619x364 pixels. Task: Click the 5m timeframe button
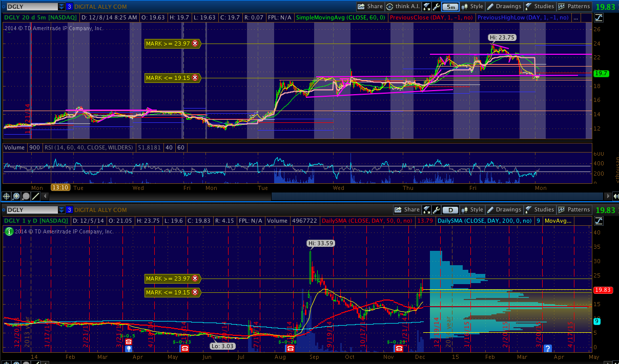coord(450,7)
